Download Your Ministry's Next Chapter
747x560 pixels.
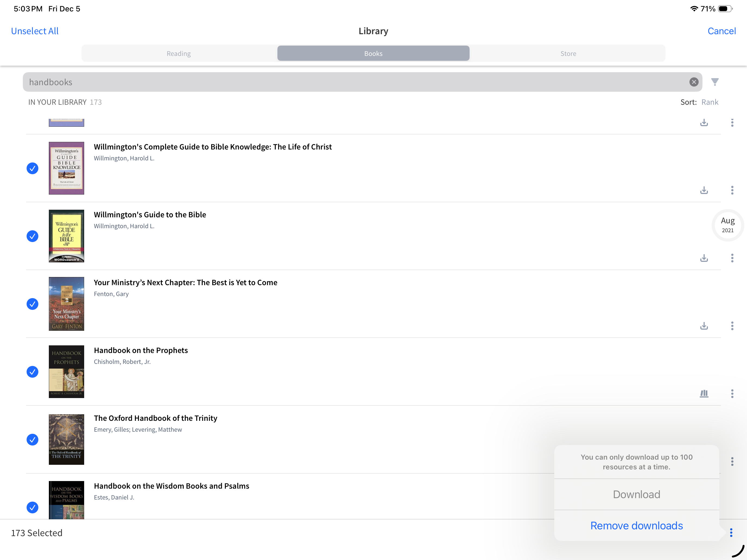[x=704, y=326]
